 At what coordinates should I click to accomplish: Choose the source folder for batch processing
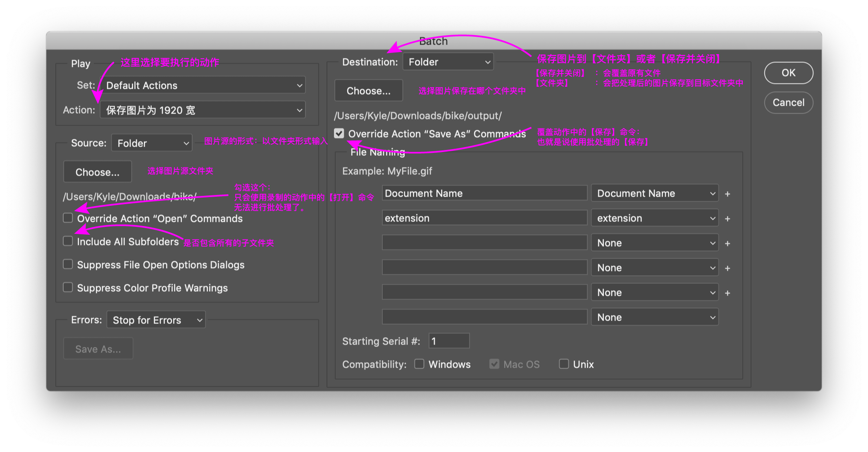(x=97, y=171)
